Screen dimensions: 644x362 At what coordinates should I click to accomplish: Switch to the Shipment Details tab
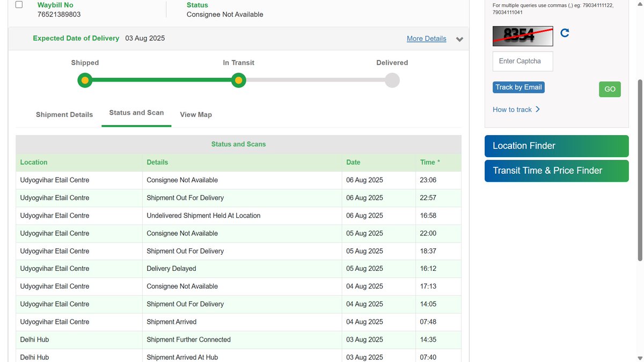point(64,114)
